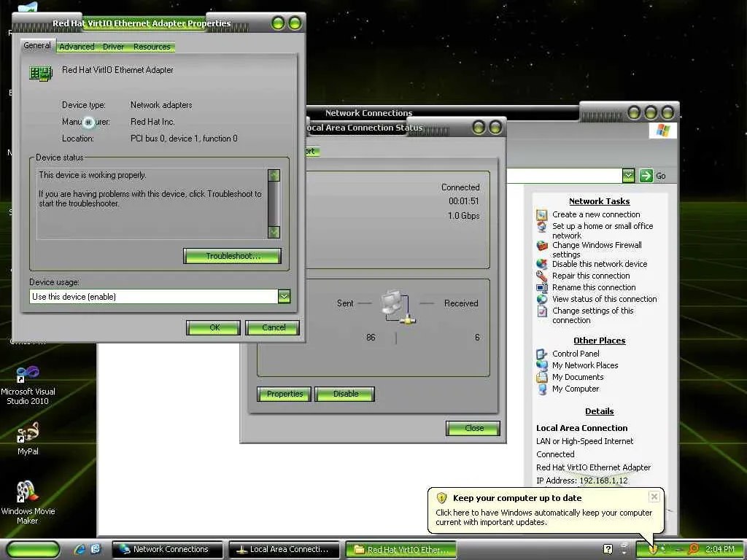747x560 pixels.
Task: Open Microsoft Visual Studio 2010 desktop shortcut
Action: click(x=28, y=385)
